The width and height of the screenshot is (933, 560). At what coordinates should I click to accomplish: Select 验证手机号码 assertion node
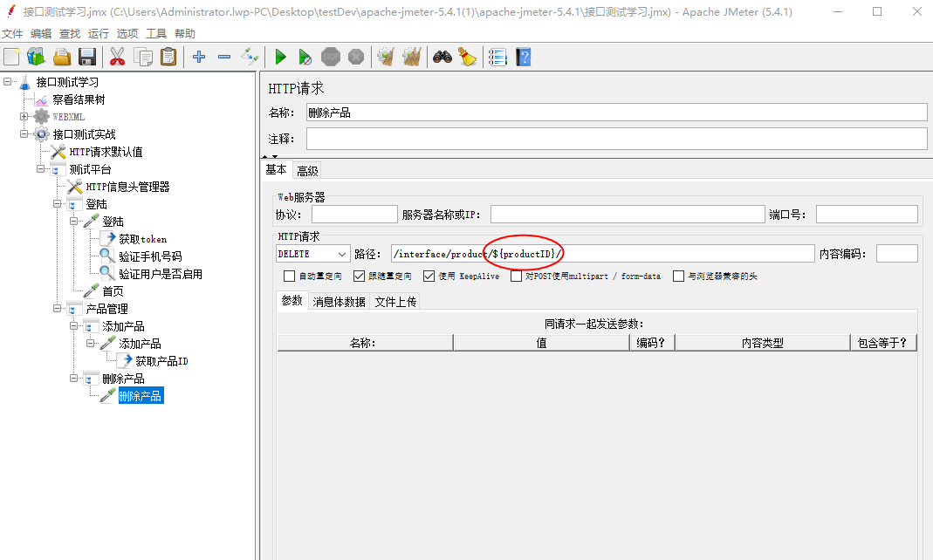[x=150, y=256]
